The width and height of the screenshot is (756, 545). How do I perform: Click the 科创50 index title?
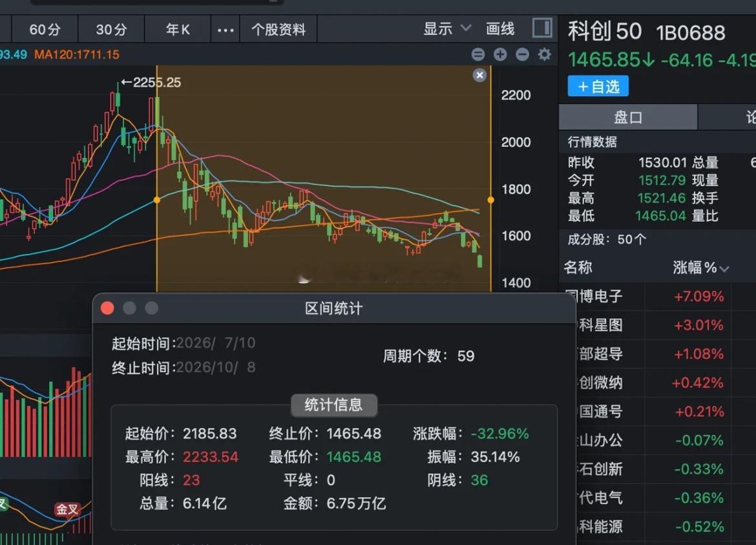[605, 31]
